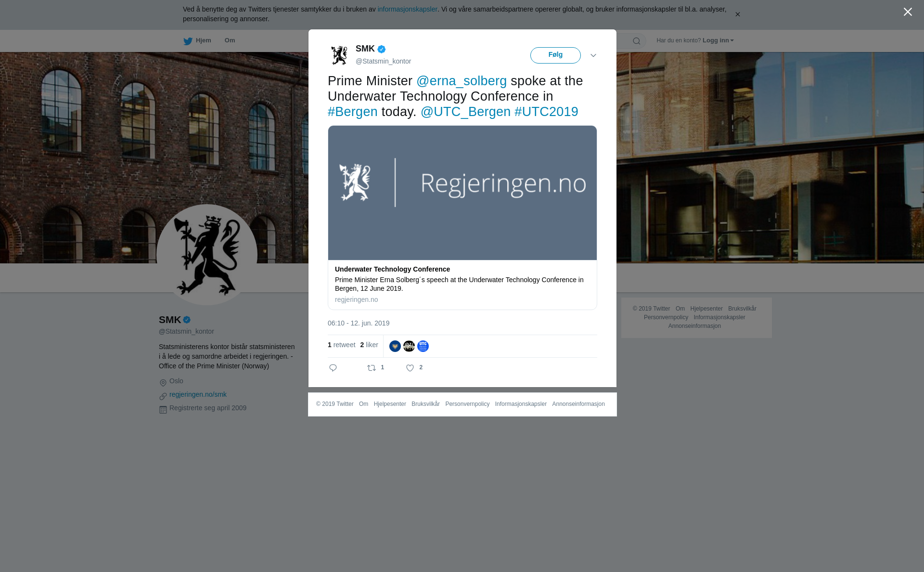The height and width of the screenshot is (572, 924).
Task: Click the Twitter bird Hjem icon
Action: click(x=188, y=41)
